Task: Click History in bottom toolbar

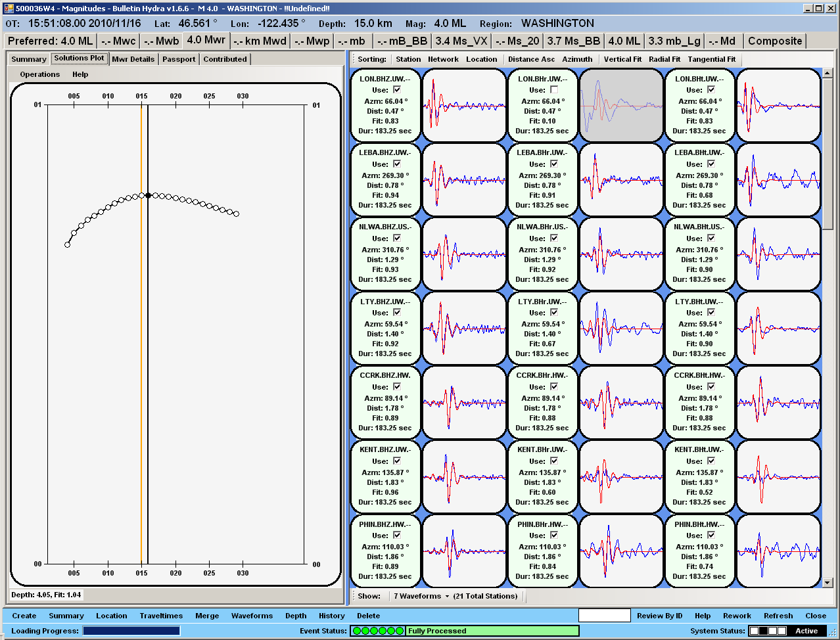Action: 332,616
